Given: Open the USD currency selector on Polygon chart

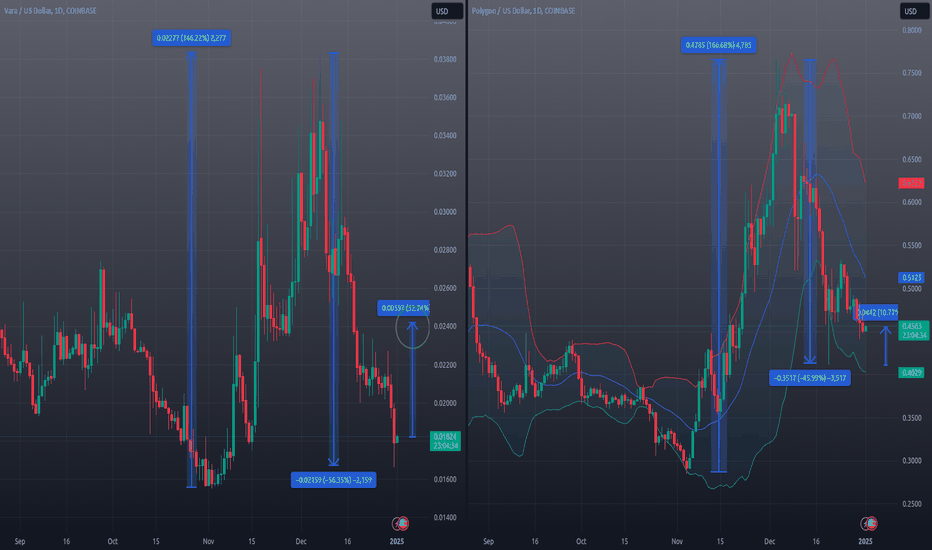Looking at the screenshot, I should pyautogui.click(x=915, y=11).
